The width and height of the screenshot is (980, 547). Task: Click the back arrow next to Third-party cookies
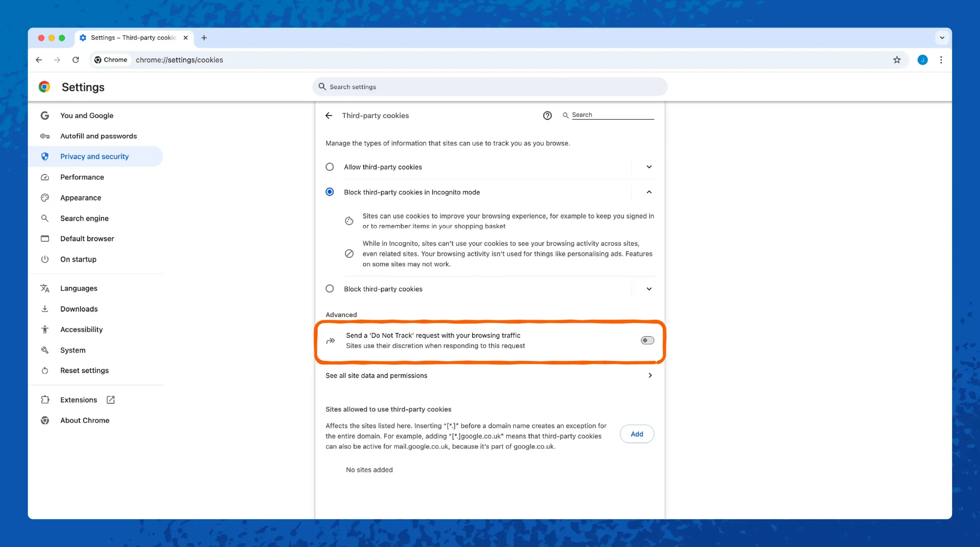tap(328, 115)
